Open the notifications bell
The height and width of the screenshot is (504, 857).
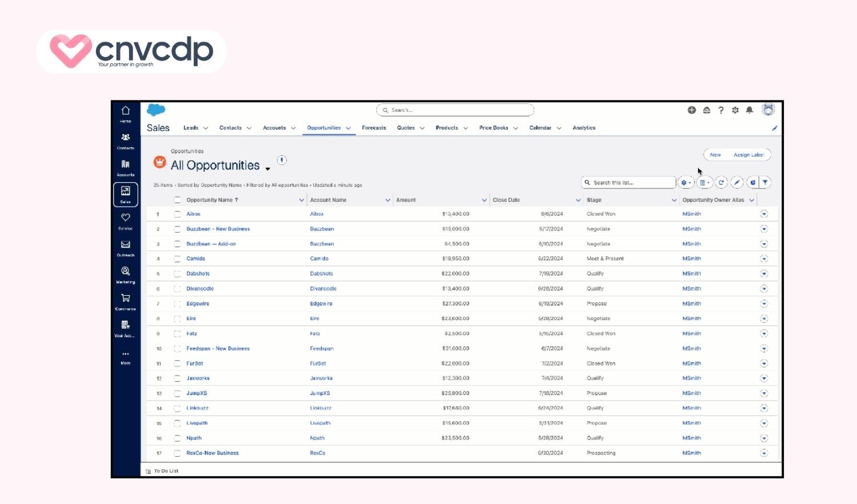click(x=750, y=110)
